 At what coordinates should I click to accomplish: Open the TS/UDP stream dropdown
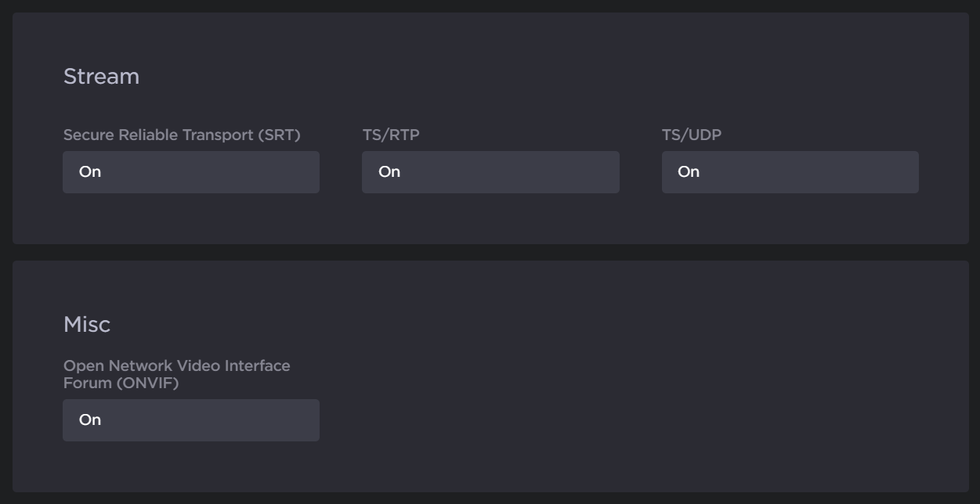coord(790,172)
